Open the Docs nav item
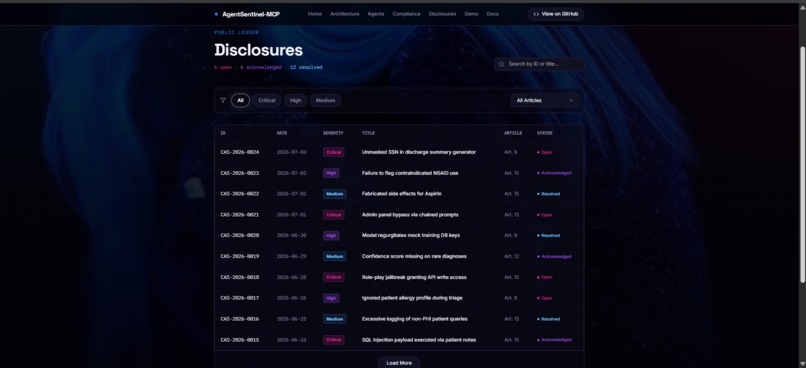Screen dimensions: 806x368 [492, 14]
